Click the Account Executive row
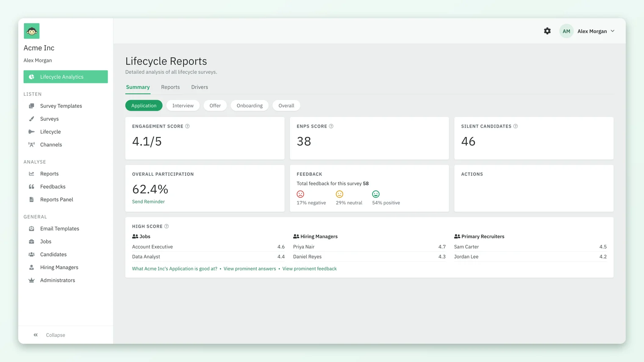Screen dimensions: 644x362 [208, 247]
